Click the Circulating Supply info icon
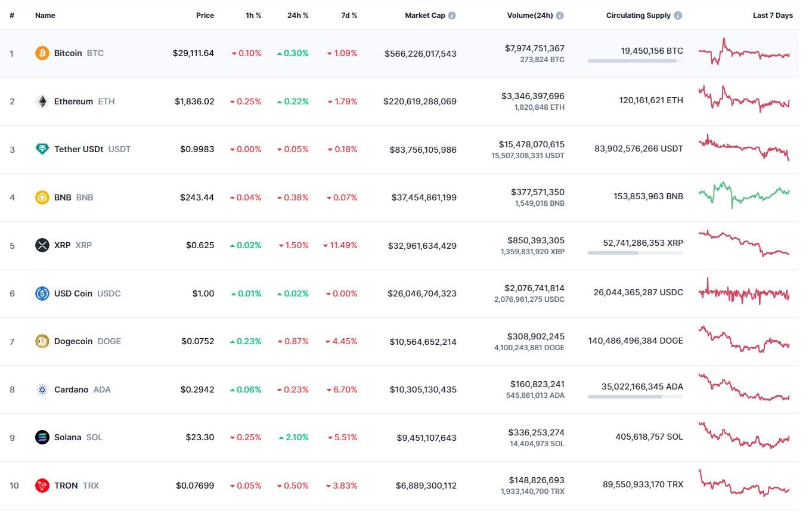812x513 pixels. coord(678,16)
